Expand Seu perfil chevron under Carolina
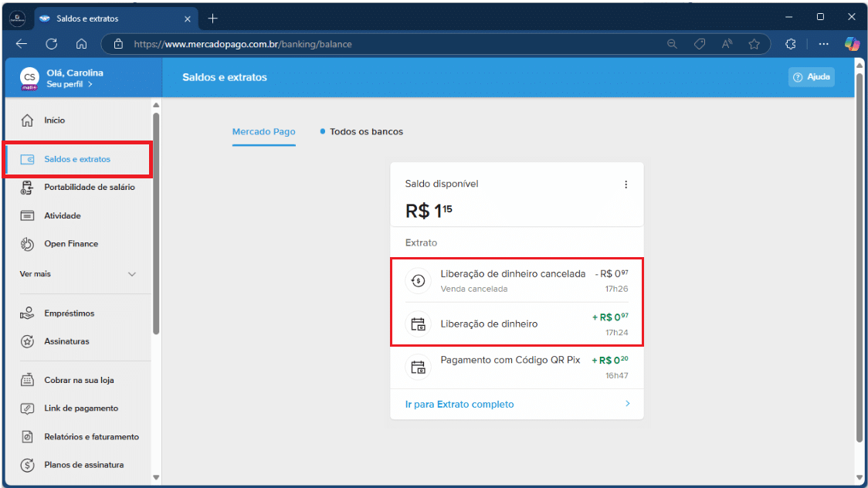 pos(90,84)
